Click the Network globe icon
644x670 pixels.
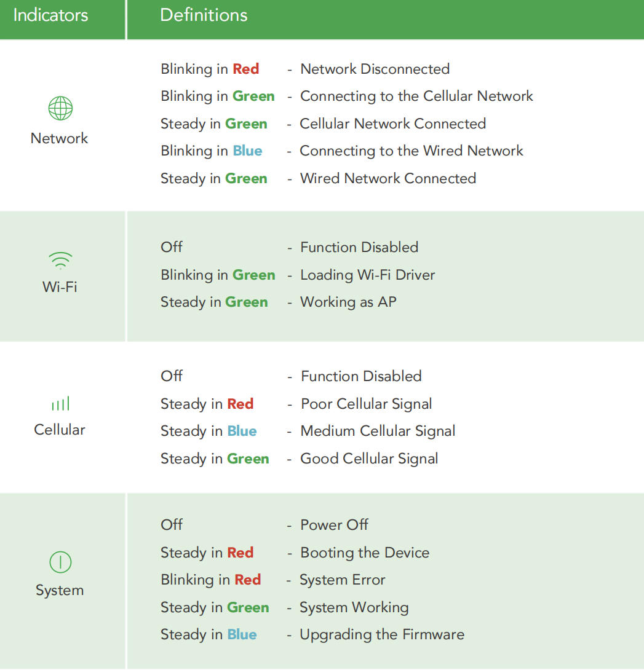(60, 108)
